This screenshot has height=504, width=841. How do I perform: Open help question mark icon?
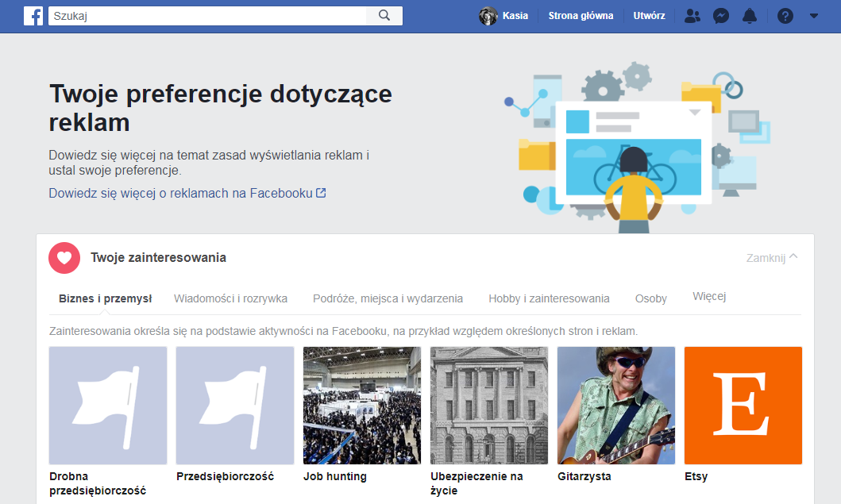click(785, 16)
